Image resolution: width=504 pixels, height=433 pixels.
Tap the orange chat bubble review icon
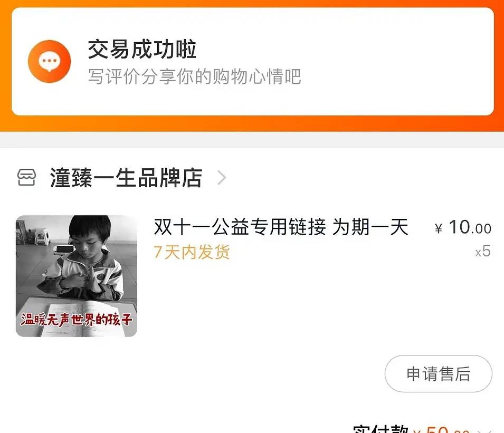[49, 61]
